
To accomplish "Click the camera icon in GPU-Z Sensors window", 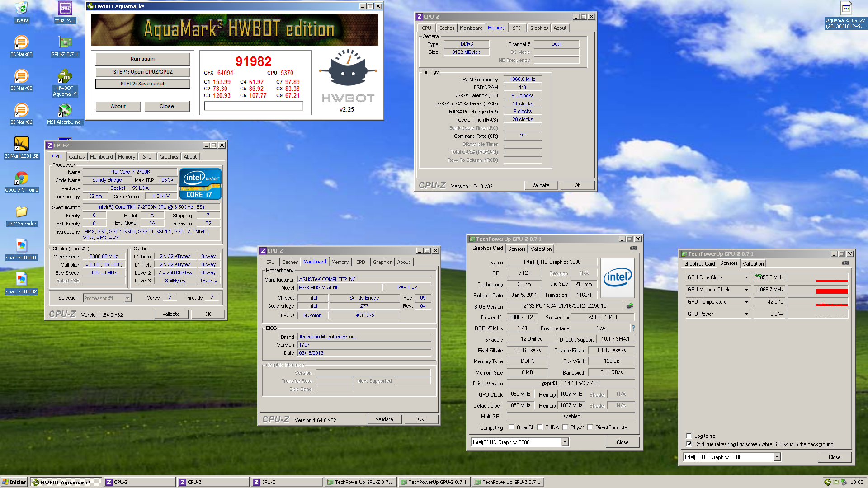I will 846,263.
